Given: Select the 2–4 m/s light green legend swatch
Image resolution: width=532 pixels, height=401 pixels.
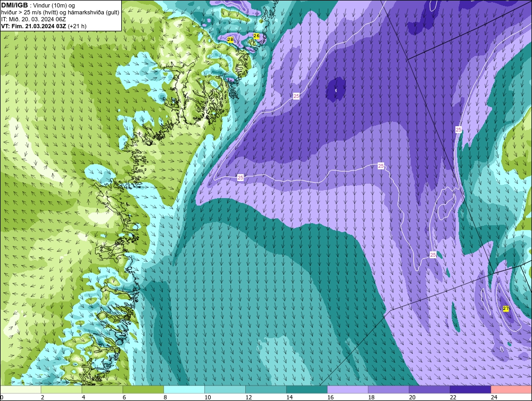Looking at the screenshot, I should [61, 389].
